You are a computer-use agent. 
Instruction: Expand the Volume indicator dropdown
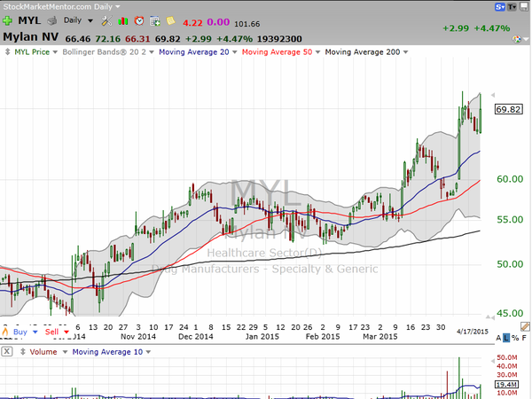click(65, 352)
